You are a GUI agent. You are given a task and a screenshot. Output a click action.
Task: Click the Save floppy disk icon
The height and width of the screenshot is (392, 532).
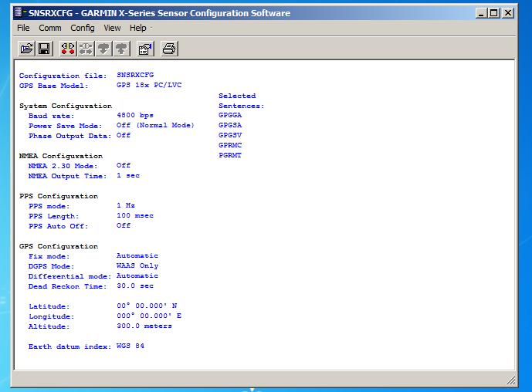pyautogui.click(x=44, y=49)
